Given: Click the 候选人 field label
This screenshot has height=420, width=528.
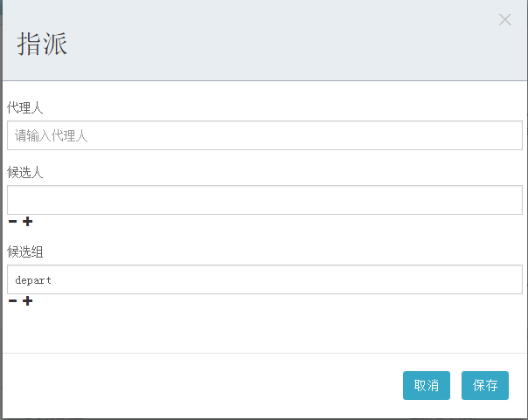Looking at the screenshot, I should click(25, 172).
